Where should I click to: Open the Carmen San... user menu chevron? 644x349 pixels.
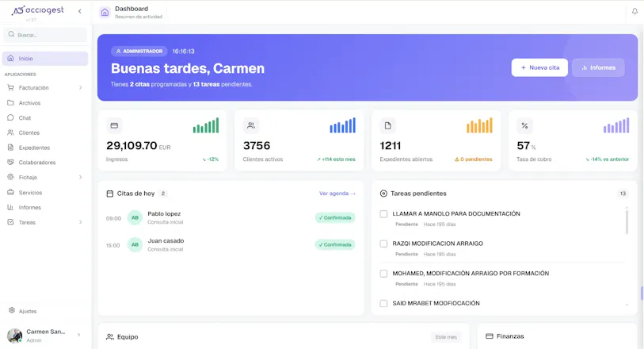[x=79, y=335]
